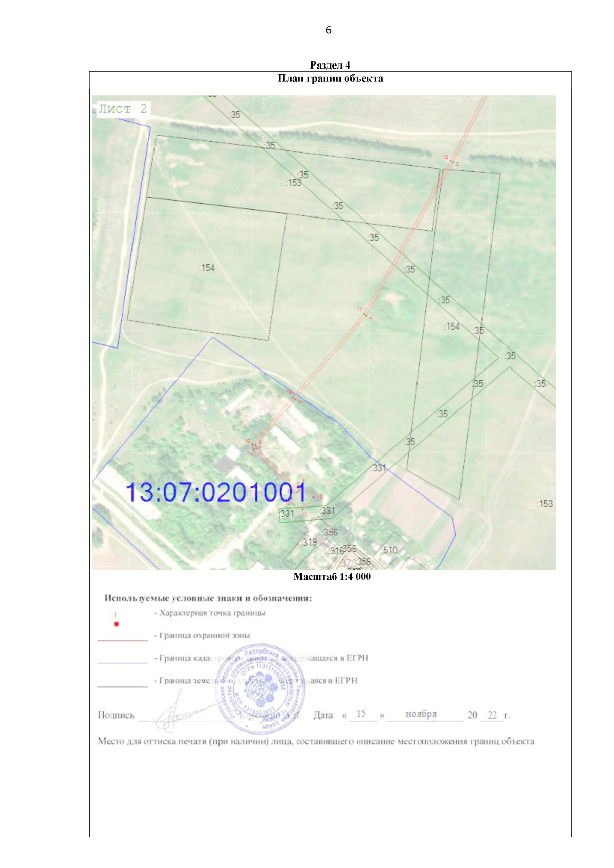Viewport: 614px width, 868px height.
Task: Click the year field showing 22
Action: [492, 715]
